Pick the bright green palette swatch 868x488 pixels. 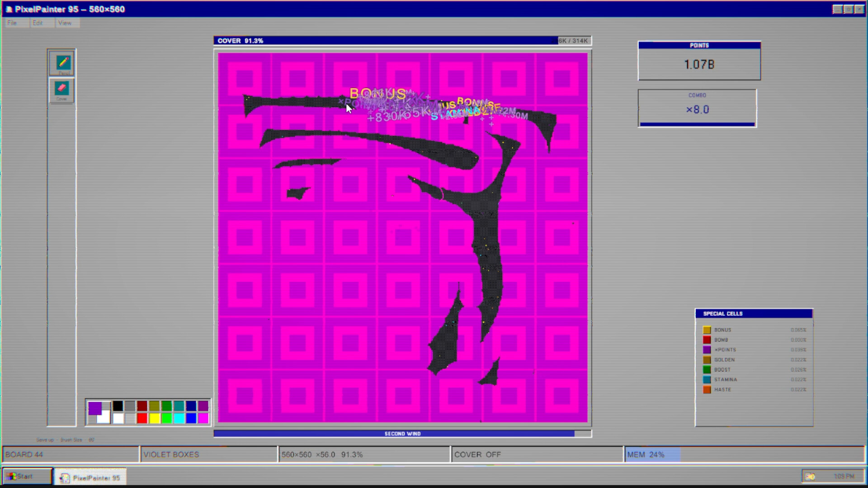tap(167, 418)
